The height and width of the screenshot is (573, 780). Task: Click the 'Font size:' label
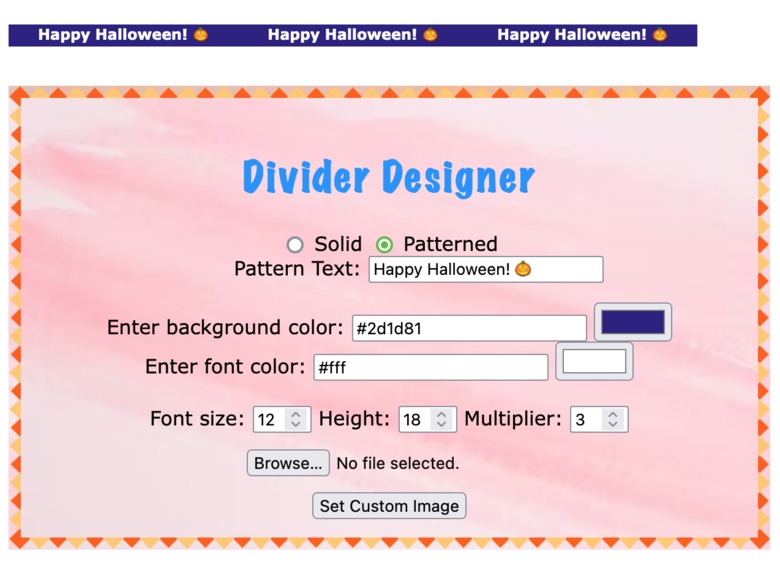tap(197, 419)
